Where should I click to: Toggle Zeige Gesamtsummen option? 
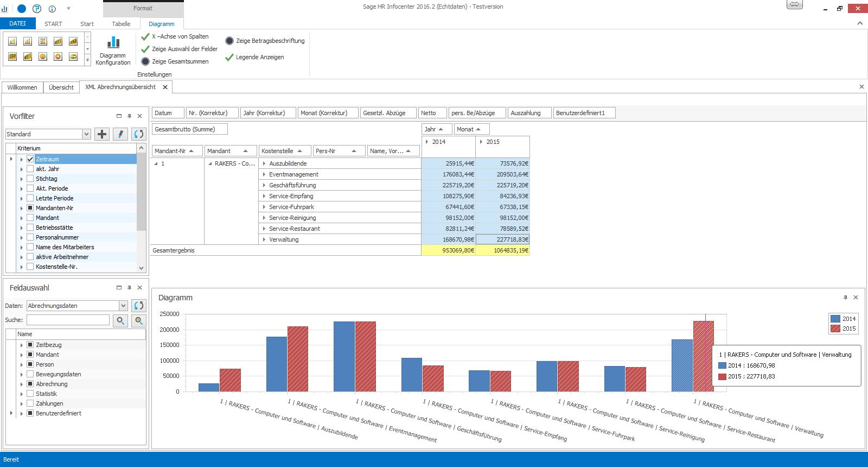click(x=145, y=61)
